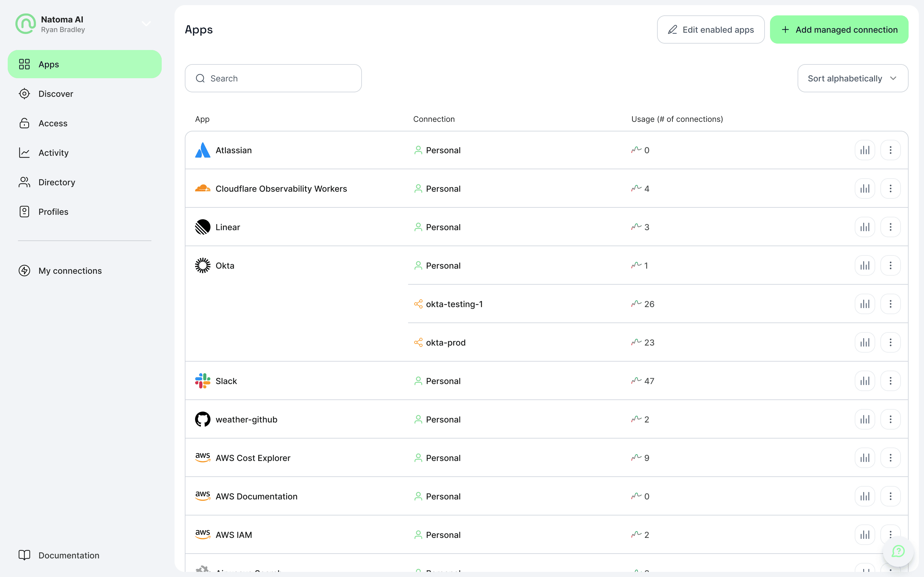Screen dimensions: 924x577
Task: Click the weather-github GitHub icon
Action: tap(202, 419)
